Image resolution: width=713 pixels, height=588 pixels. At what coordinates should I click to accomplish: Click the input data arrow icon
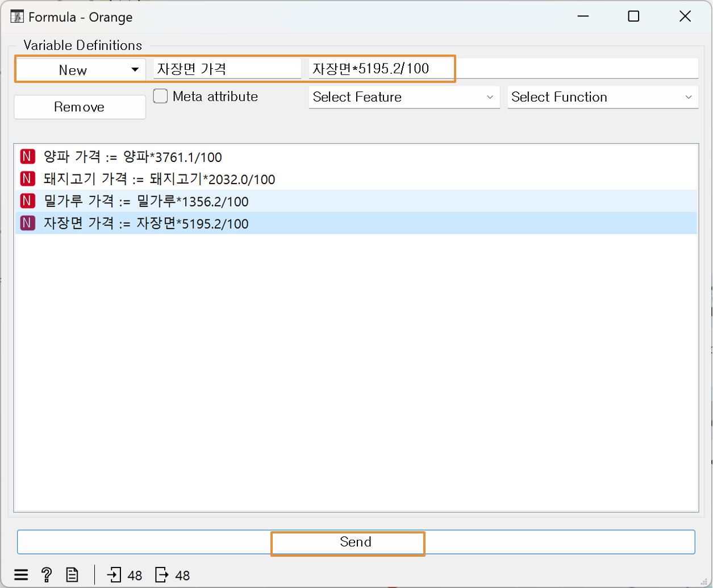click(114, 575)
